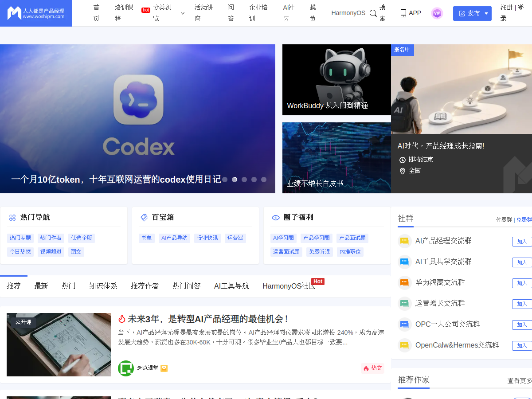
Task: Click the 今日热榜 tag
Action: [x=20, y=252]
